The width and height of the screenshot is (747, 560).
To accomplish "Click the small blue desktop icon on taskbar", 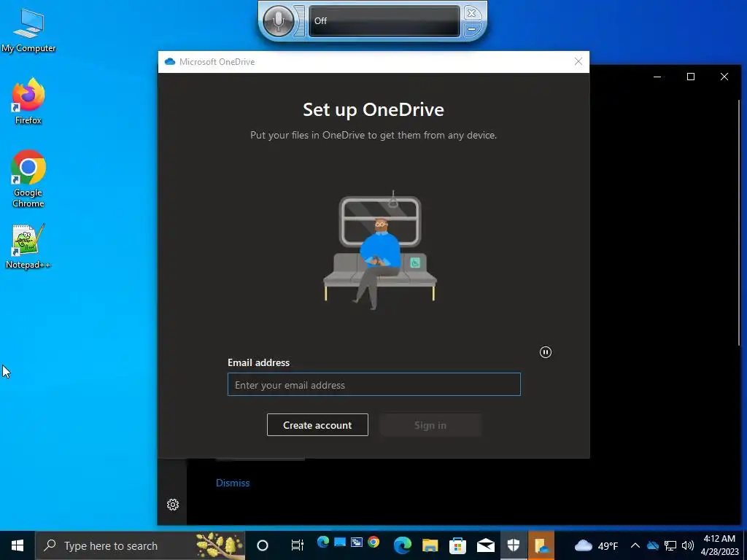I will pos(340,542).
